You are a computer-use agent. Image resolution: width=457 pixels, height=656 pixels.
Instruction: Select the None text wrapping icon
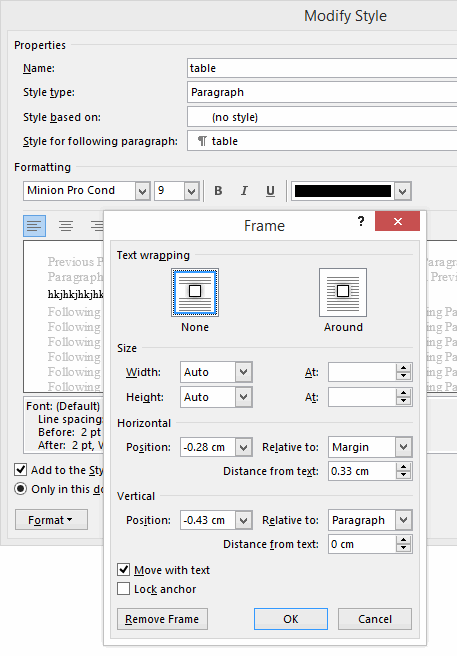click(195, 292)
